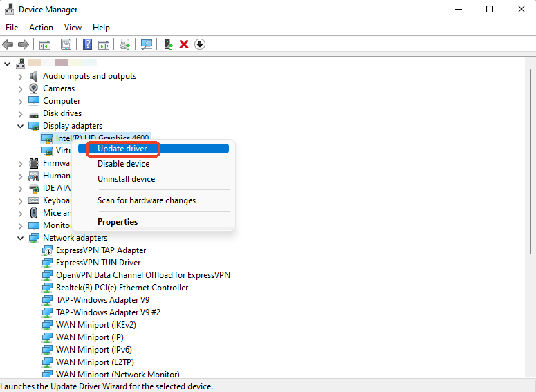Collapse the root computer node

pos(7,64)
